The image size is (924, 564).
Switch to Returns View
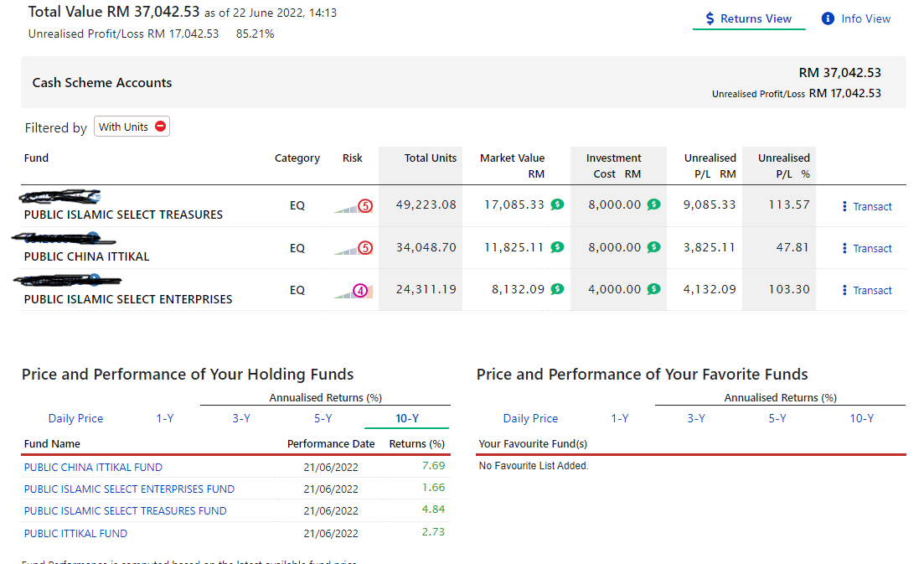[748, 18]
